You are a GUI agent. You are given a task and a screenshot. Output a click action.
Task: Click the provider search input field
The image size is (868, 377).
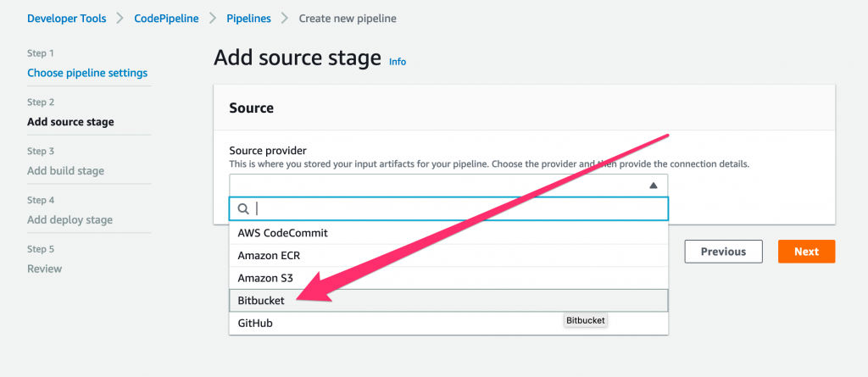coord(449,208)
